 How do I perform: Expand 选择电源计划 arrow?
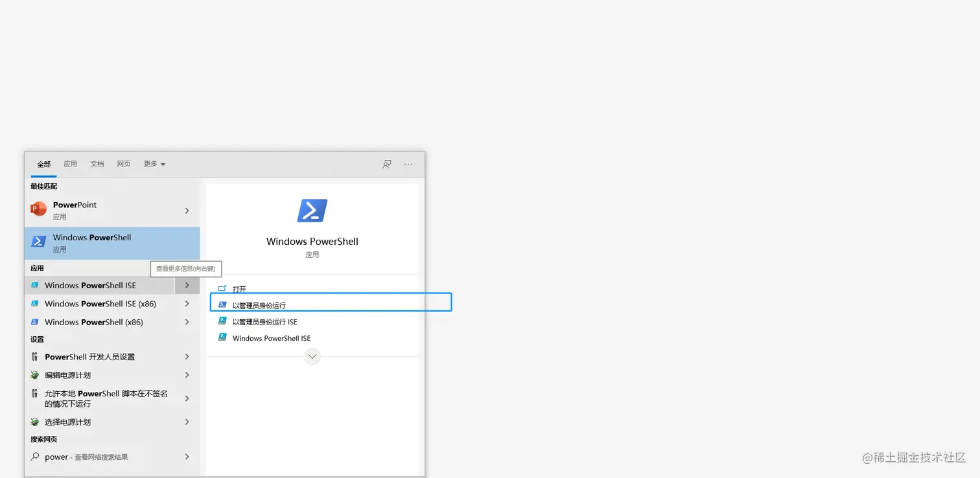pos(187,422)
